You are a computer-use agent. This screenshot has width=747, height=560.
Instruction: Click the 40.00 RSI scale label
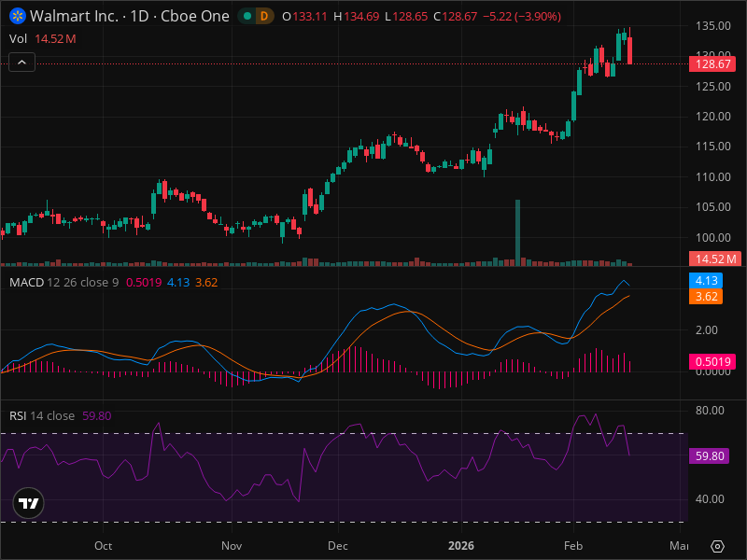(710, 498)
